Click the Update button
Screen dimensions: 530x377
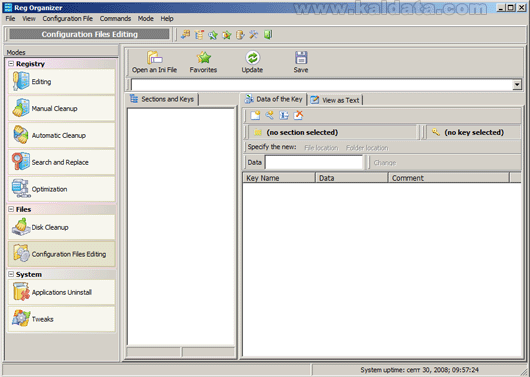(x=252, y=62)
